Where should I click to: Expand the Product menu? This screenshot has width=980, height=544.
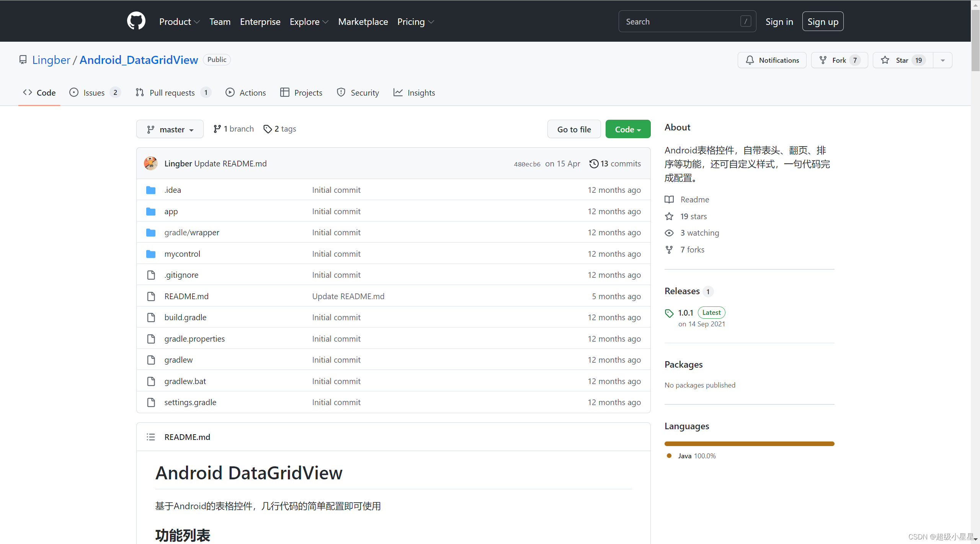pyautogui.click(x=179, y=22)
